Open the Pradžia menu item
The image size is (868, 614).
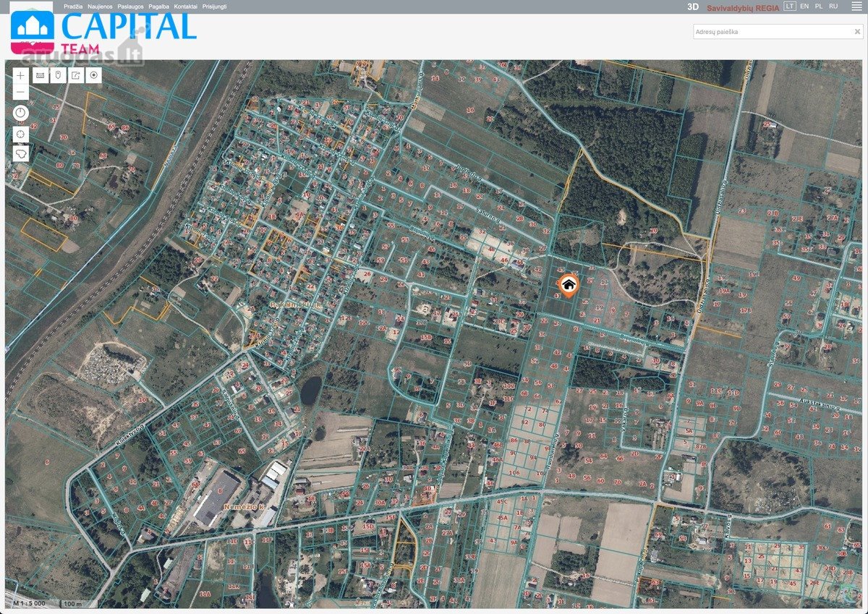73,6
